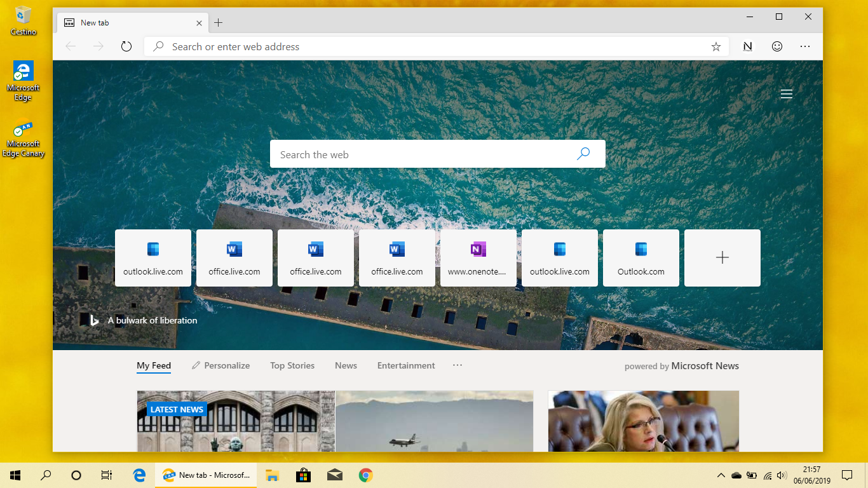Switch to the Entertainment feed tab
Viewport: 868px width, 488px height.
(406, 365)
